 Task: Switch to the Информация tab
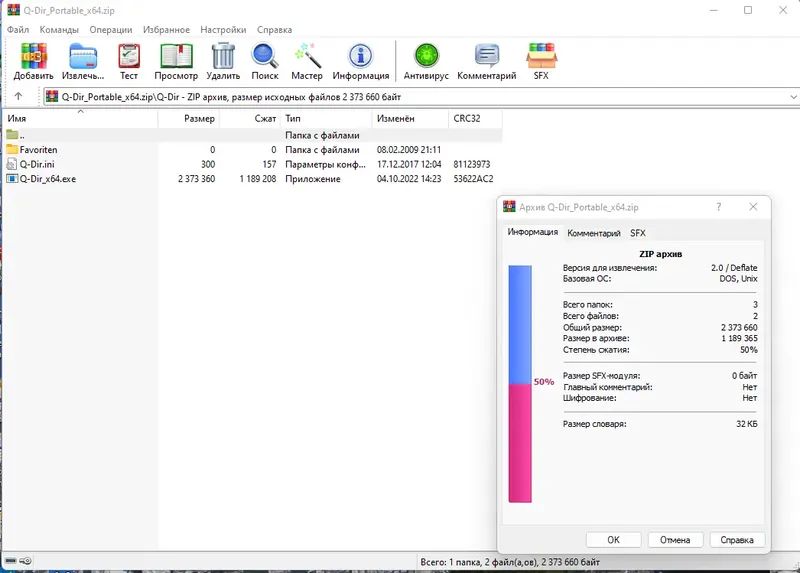[x=533, y=232]
